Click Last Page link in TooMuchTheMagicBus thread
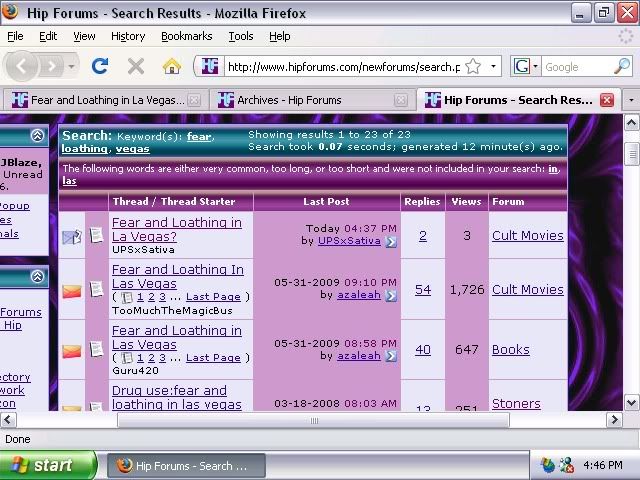 coord(213,297)
